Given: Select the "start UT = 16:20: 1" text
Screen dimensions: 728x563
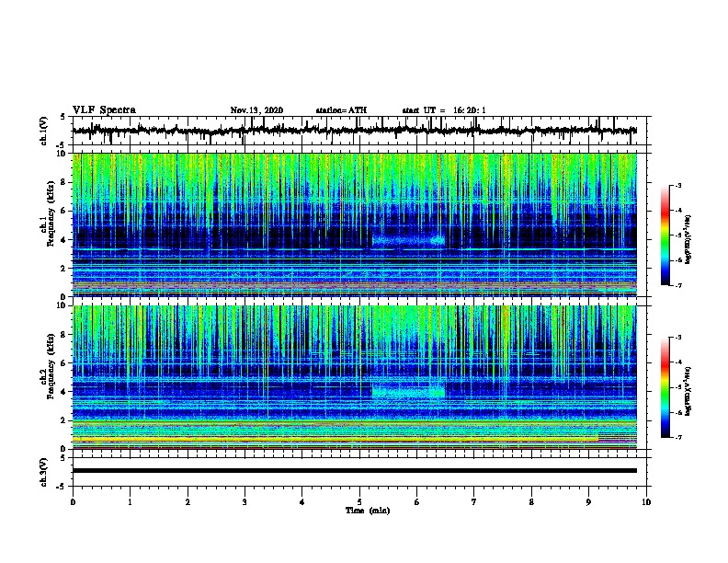Looking at the screenshot, I should [444, 110].
